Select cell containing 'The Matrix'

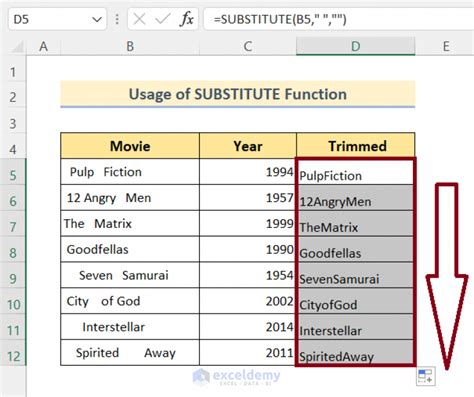click(x=130, y=223)
